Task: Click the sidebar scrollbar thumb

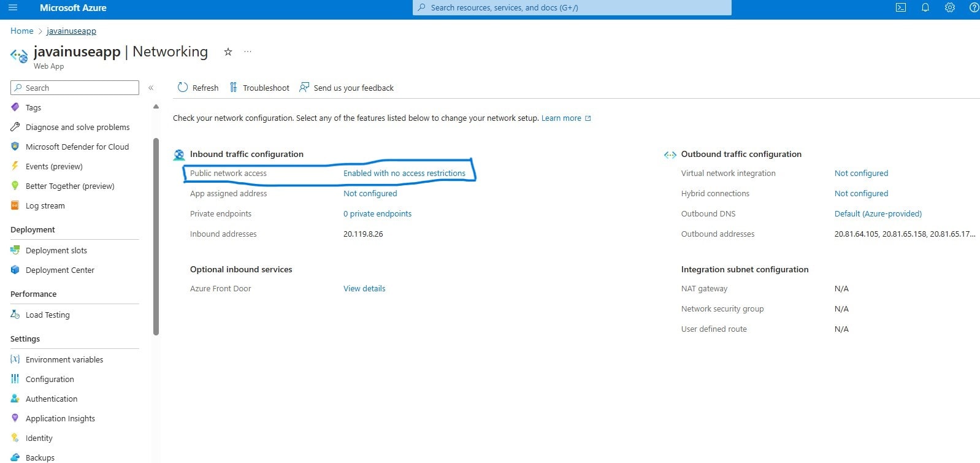Action: (x=156, y=237)
